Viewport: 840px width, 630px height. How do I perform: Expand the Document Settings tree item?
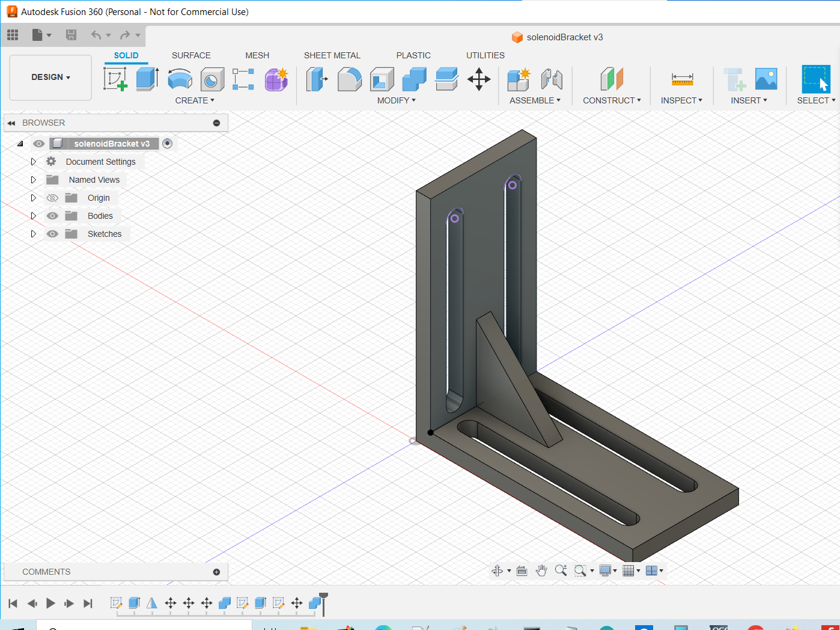[33, 161]
